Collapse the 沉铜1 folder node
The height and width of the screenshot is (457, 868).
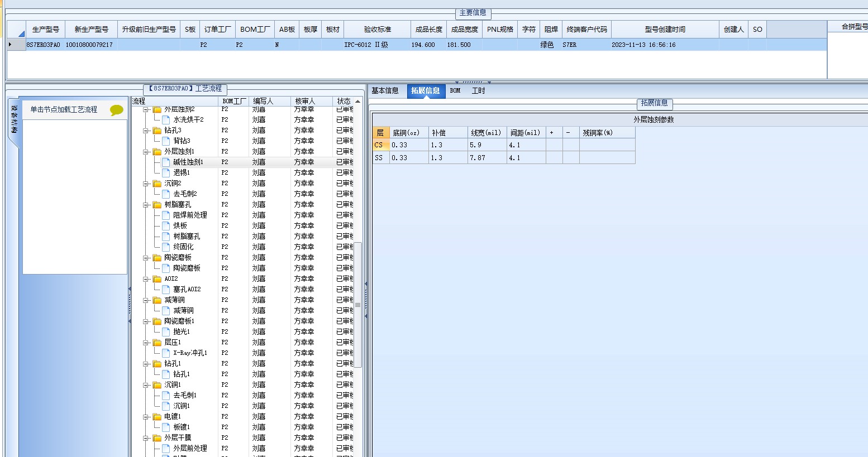[146, 385]
